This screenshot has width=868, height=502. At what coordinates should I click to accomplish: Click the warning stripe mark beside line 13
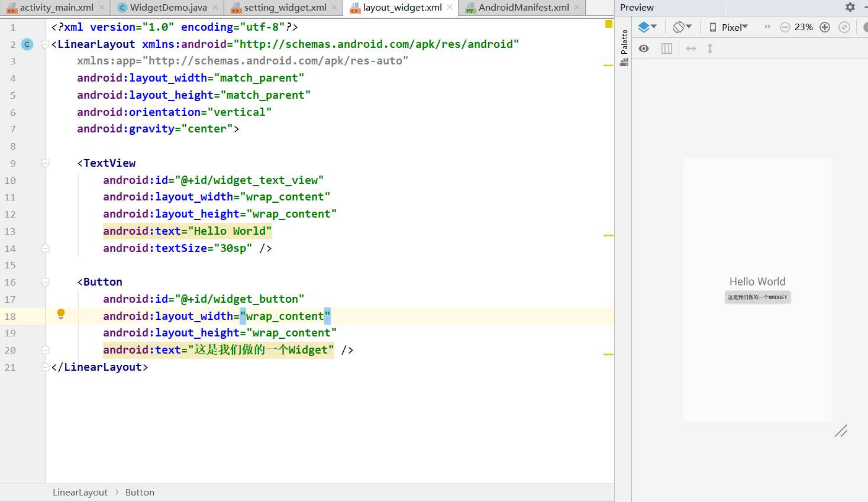point(608,235)
